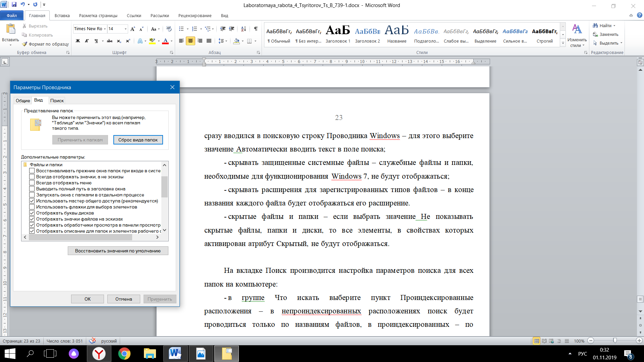Screen dimensions: 644x362
Task: Uncheck 'Отображать буквы дисков'
Action: pos(32,213)
